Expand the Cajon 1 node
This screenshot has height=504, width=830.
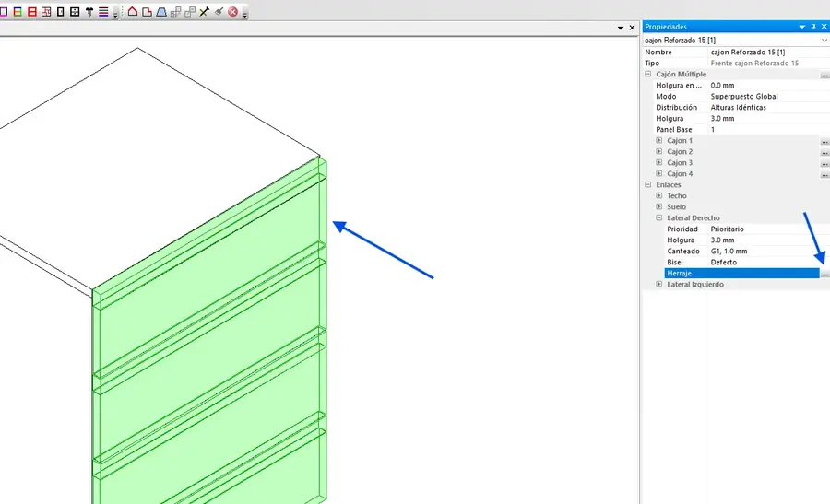(x=658, y=141)
